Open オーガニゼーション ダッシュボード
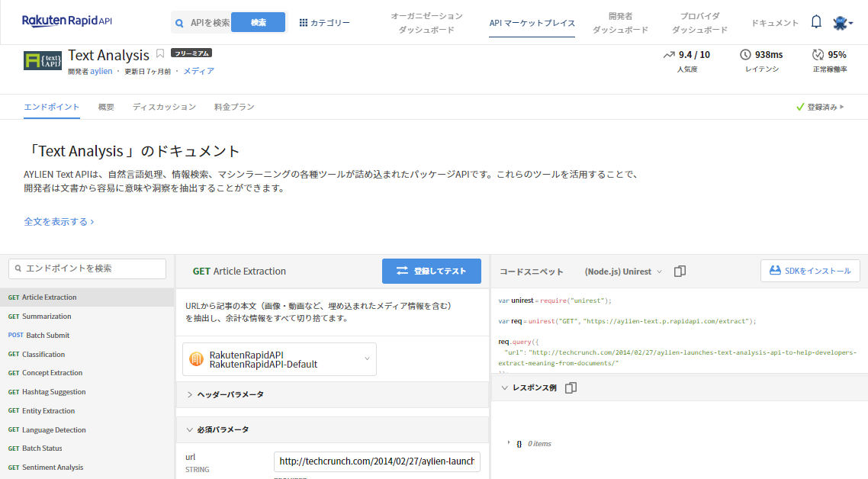This screenshot has height=479, width=868. [426, 23]
